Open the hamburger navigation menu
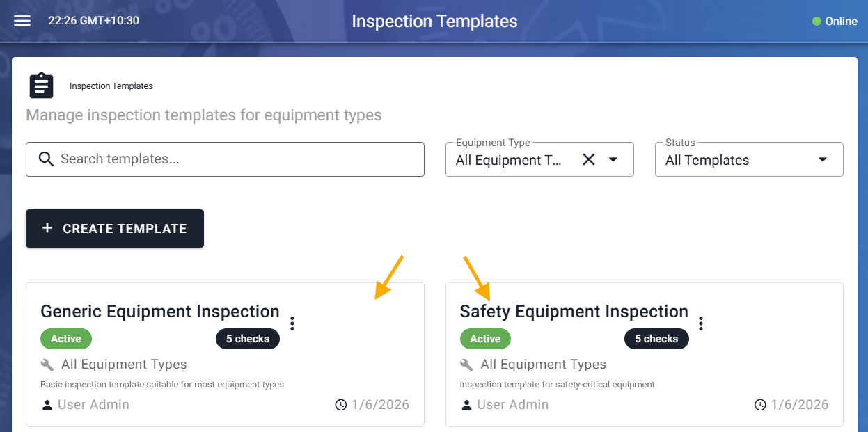 [x=22, y=21]
